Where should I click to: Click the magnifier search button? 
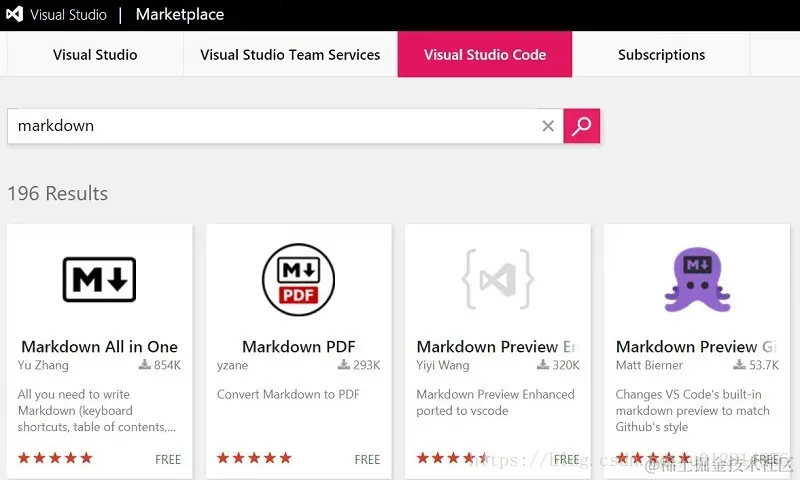(x=582, y=126)
